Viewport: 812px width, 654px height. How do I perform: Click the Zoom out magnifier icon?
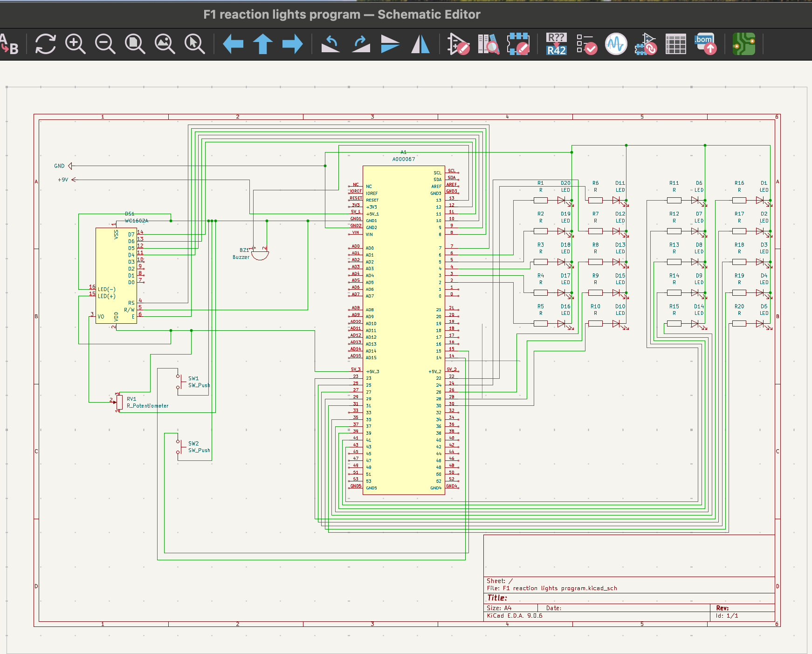pyautogui.click(x=105, y=44)
